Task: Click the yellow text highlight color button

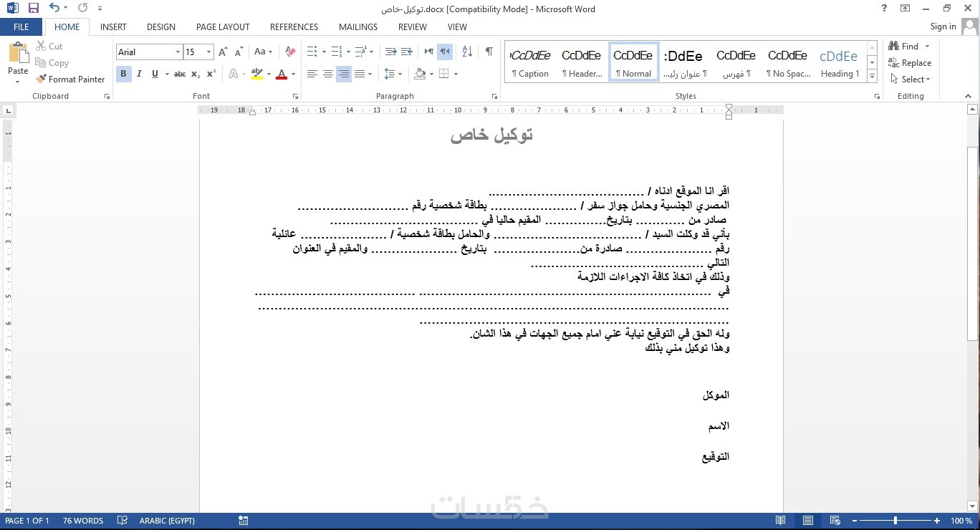Action: click(x=256, y=74)
